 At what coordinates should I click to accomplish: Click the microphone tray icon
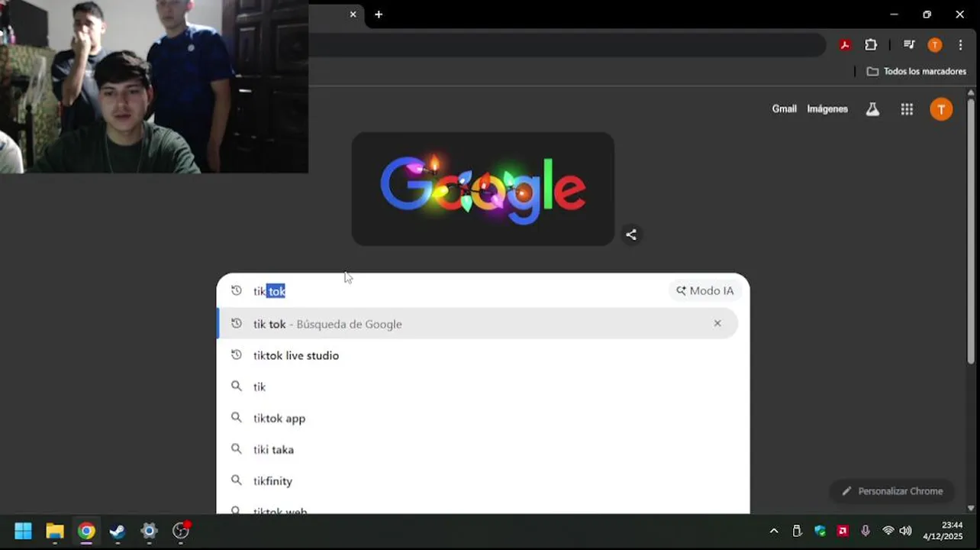[866, 531]
